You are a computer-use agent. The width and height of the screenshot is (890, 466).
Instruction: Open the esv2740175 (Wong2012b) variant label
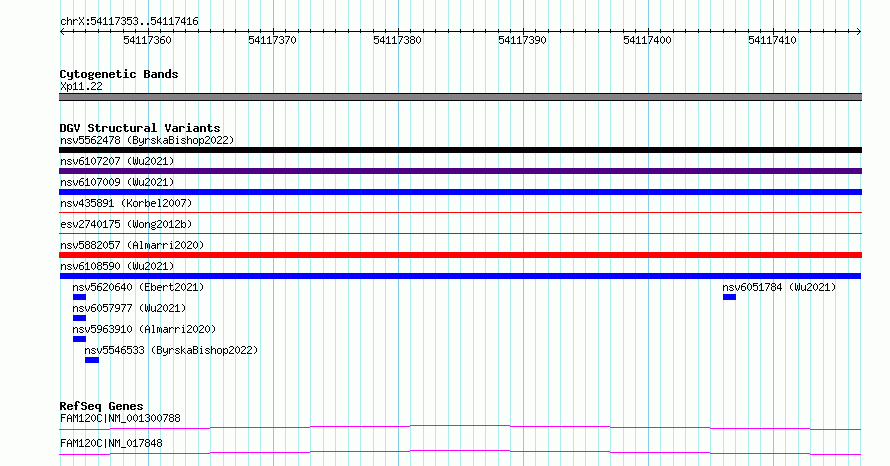(x=126, y=224)
